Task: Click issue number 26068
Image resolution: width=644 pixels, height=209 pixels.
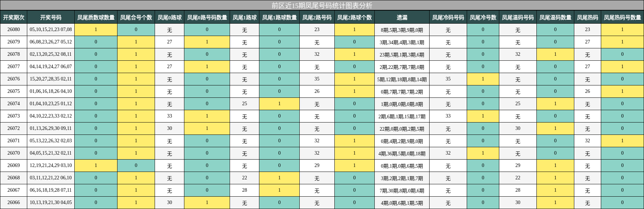Action: pos(13,178)
